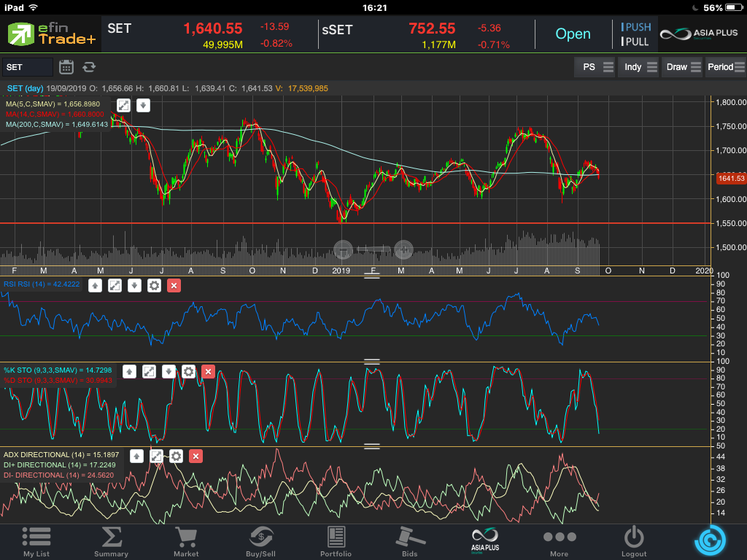Open the Buy/Sell screen
The image size is (747, 560).
tap(261, 540)
